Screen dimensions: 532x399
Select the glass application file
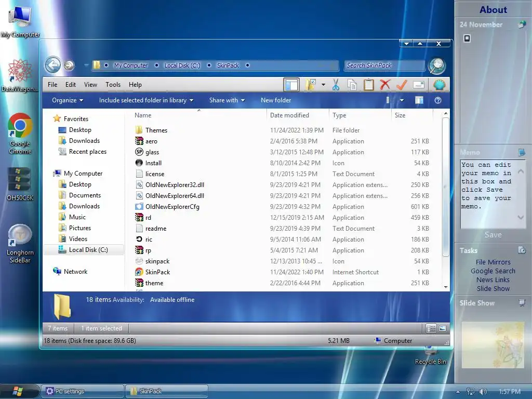[x=152, y=152]
